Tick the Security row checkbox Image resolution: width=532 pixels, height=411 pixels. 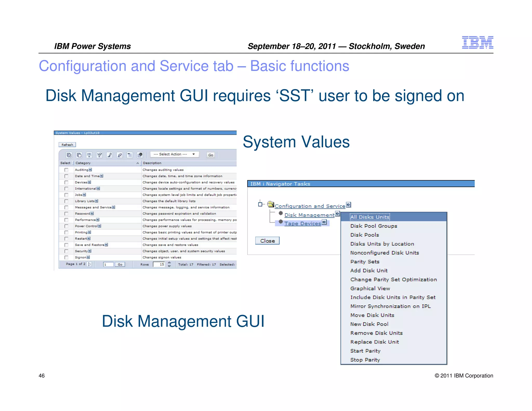66,251
